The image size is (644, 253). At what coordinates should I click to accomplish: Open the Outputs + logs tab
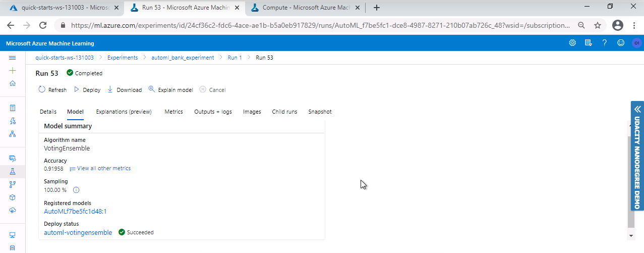pyautogui.click(x=213, y=112)
